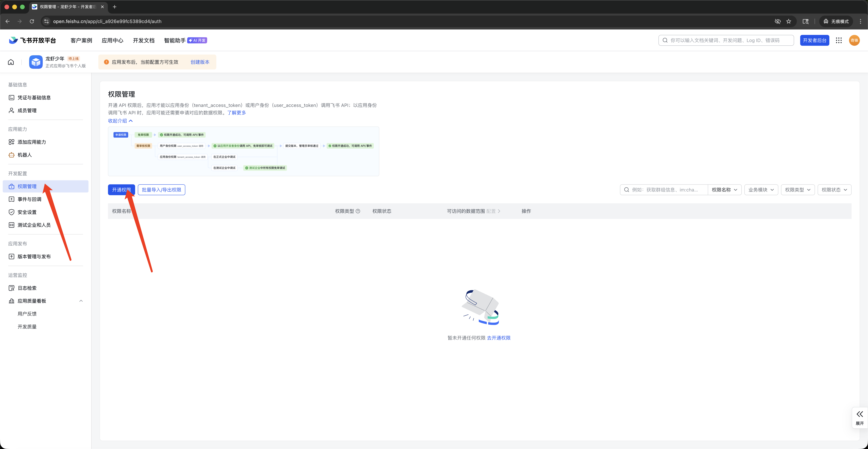Click the 创建版本 link

pyautogui.click(x=200, y=62)
